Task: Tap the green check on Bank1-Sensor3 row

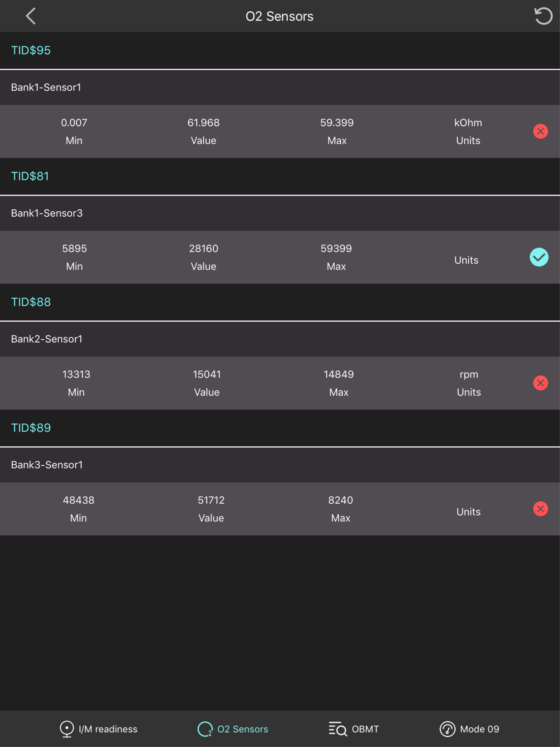Action: 539,257
